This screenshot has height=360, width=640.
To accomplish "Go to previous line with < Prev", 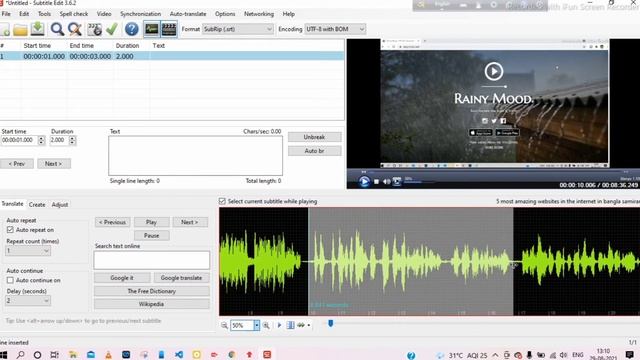I will click(x=17, y=164).
